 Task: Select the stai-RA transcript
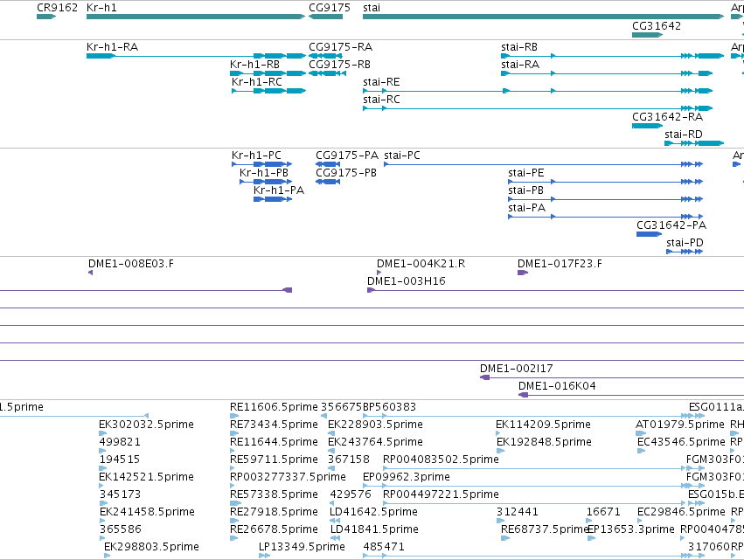(x=607, y=73)
